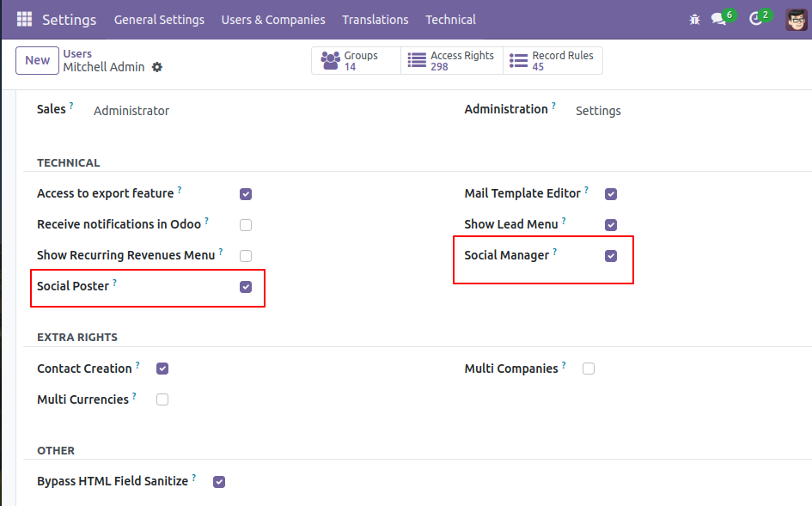
Task: Enable the Multi Companies checkbox
Action: click(x=589, y=369)
